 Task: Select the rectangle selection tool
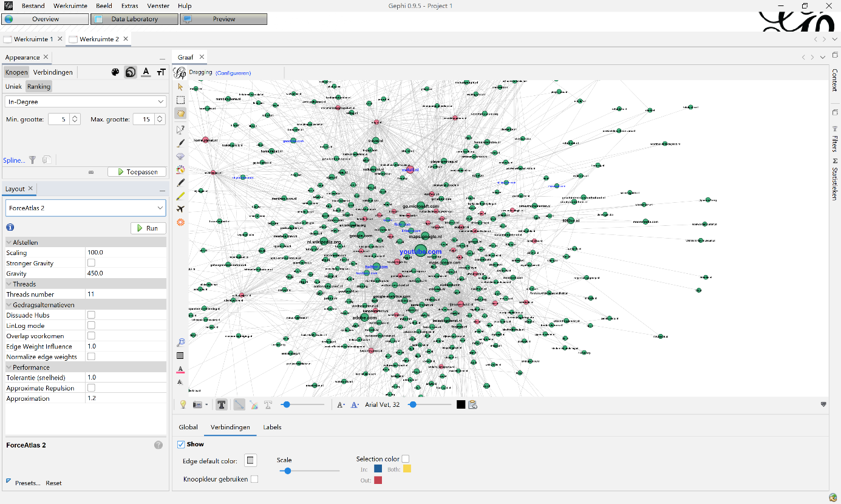[180, 100]
